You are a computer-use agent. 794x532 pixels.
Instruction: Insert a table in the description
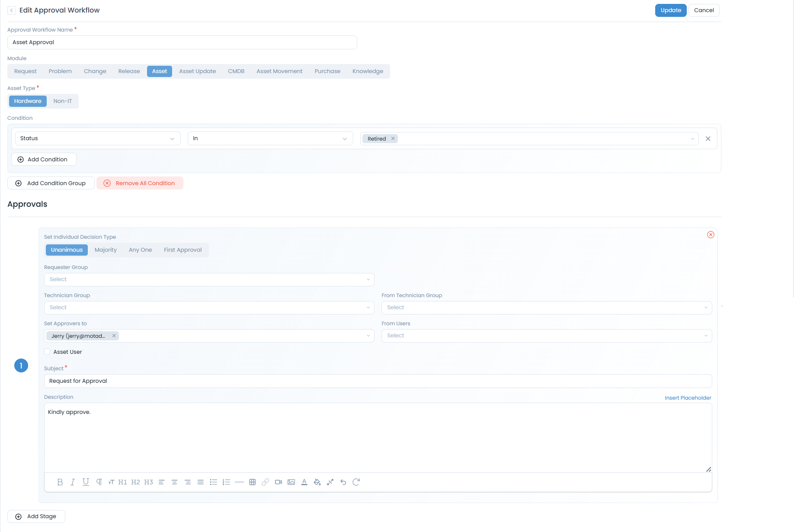253,482
